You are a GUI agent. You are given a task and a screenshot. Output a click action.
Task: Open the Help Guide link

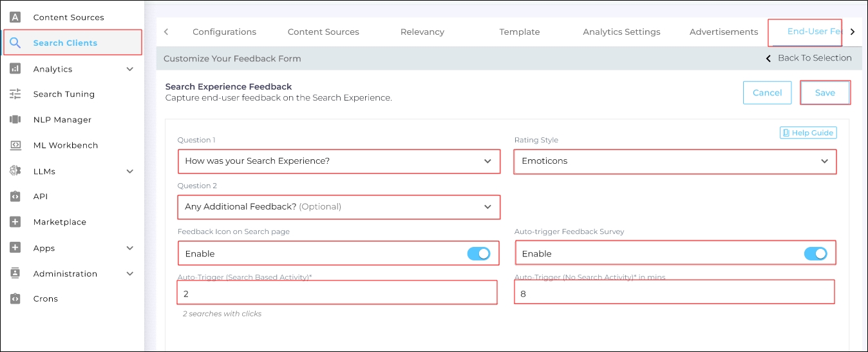tap(808, 133)
